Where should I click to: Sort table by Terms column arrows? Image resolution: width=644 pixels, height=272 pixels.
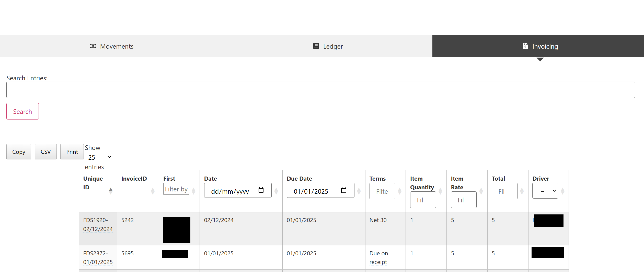[400, 191]
